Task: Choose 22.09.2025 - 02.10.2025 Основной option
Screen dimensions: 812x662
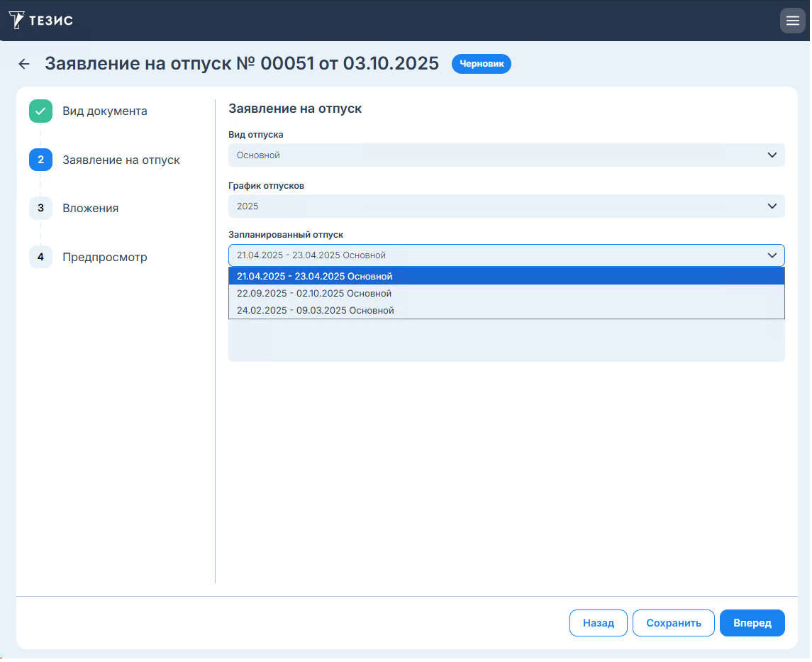Action: pyautogui.click(x=314, y=294)
